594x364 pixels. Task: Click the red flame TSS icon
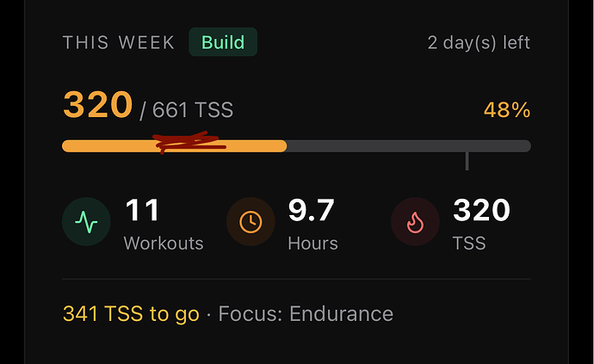click(415, 222)
